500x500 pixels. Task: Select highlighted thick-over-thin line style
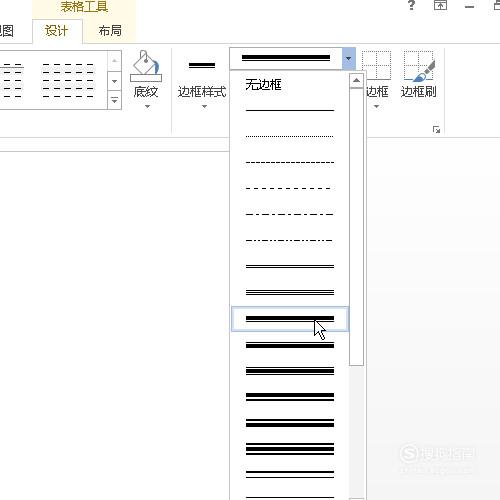click(290, 319)
